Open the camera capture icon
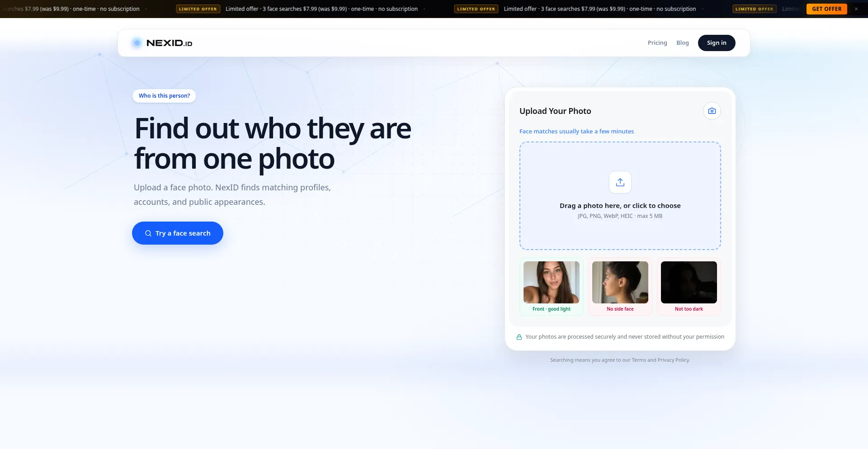This screenshot has width=868, height=449. click(x=712, y=111)
